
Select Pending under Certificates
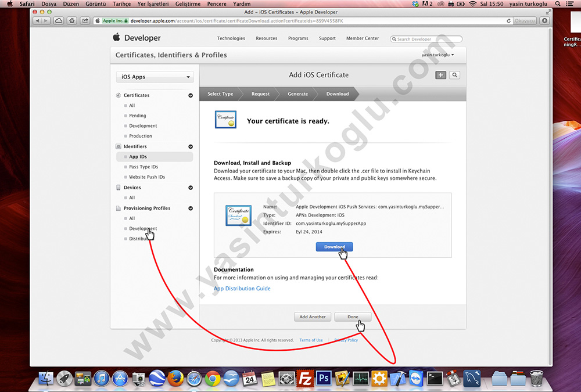click(138, 116)
